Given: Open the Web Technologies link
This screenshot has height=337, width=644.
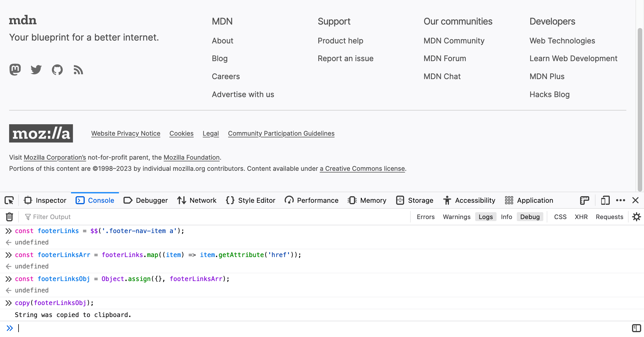Looking at the screenshot, I should pos(562,41).
